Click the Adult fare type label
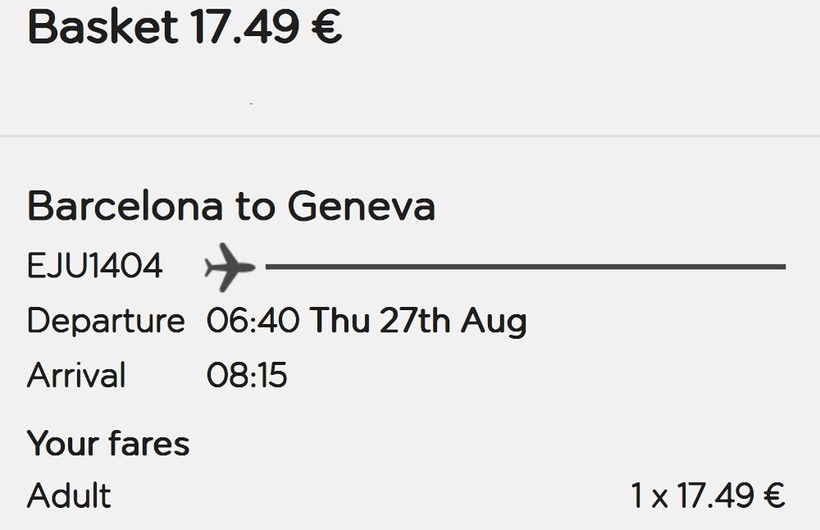 [x=69, y=495]
